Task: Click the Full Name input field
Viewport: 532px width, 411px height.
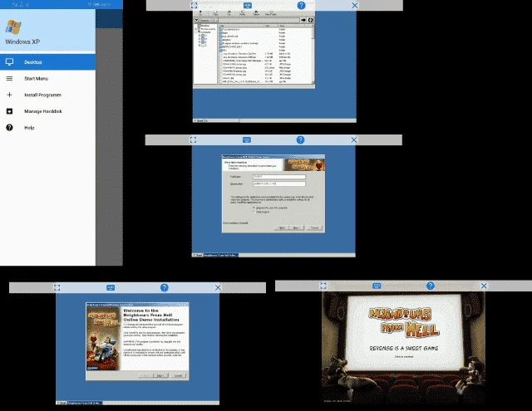Action: point(279,177)
